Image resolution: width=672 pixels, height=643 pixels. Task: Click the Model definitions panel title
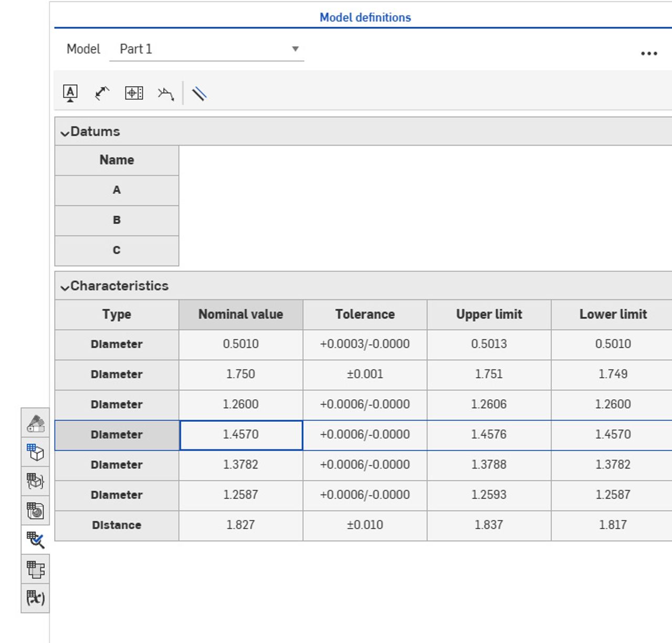(364, 17)
